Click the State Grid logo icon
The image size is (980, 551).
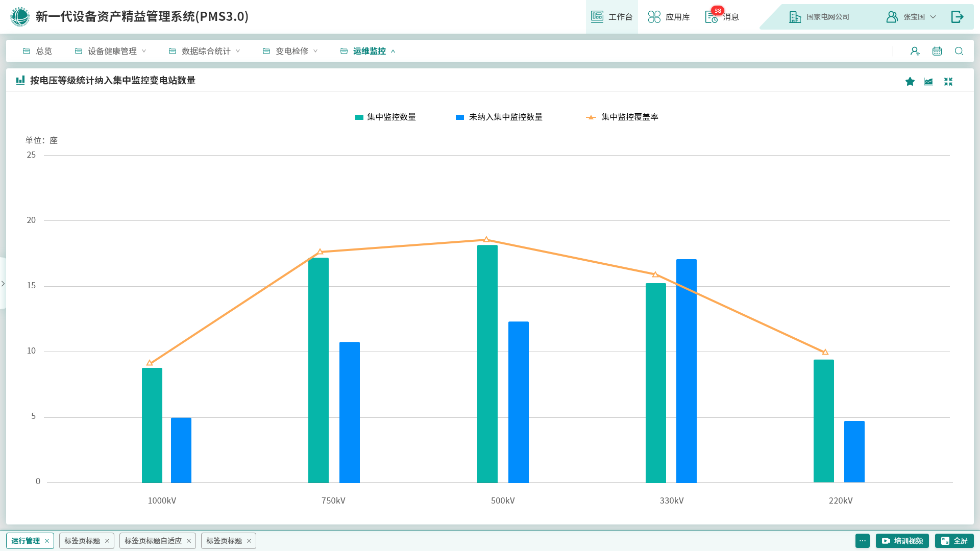point(20,17)
